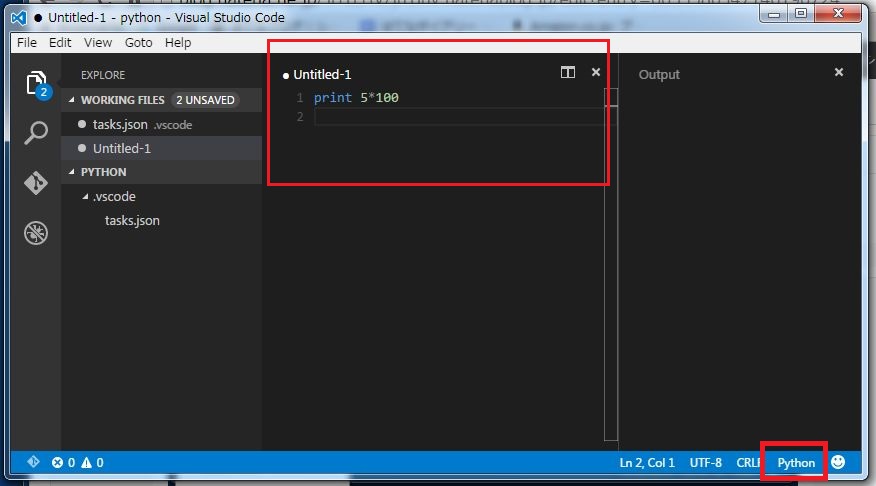This screenshot has height=486, width=876.
Task: Click the Visual Studio Code logo icon
Action: (18, 18)
